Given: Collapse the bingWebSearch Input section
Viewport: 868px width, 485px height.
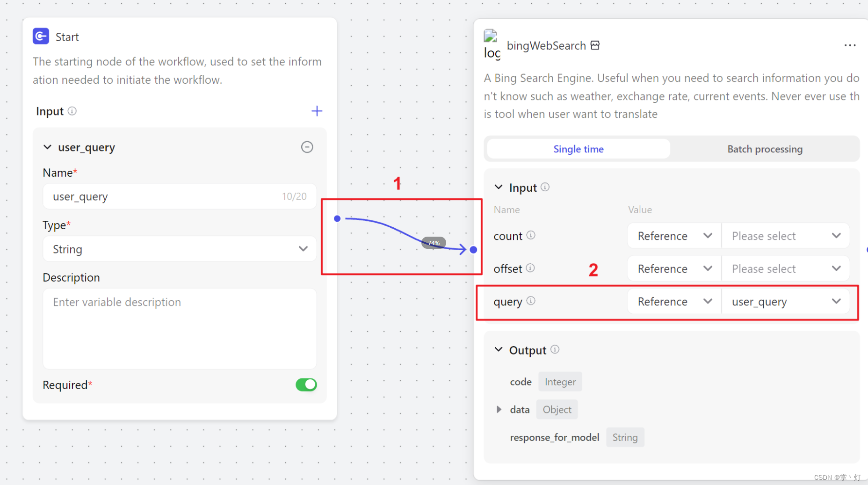Looking at the screenshot, I should click(x=499, y=187).
